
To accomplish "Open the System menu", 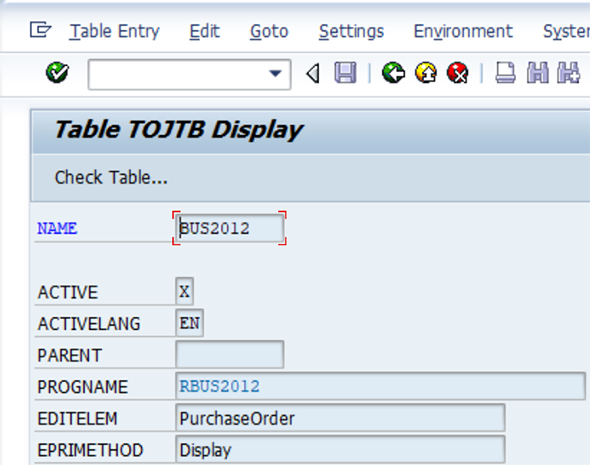I will (x=566, y=31).
